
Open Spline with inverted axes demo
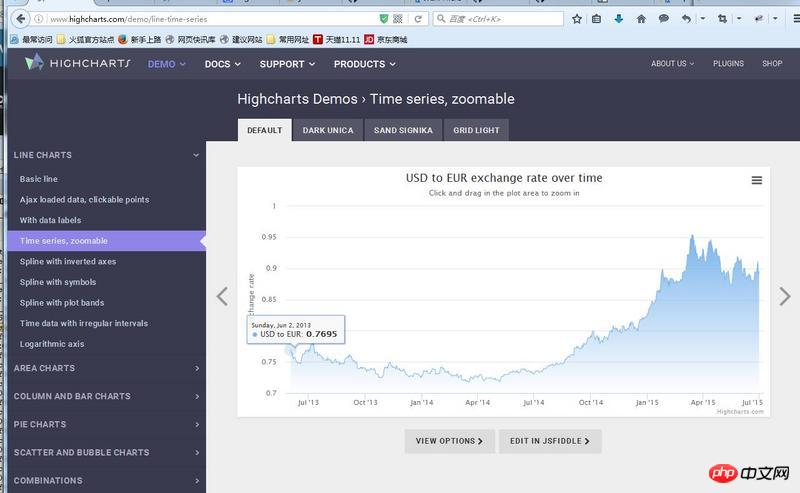(68, 261)
